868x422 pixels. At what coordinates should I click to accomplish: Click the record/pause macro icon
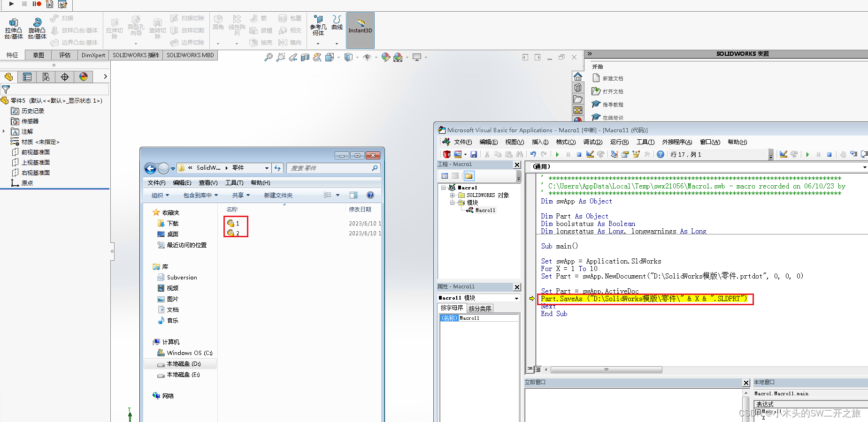(x=37, y=4)
